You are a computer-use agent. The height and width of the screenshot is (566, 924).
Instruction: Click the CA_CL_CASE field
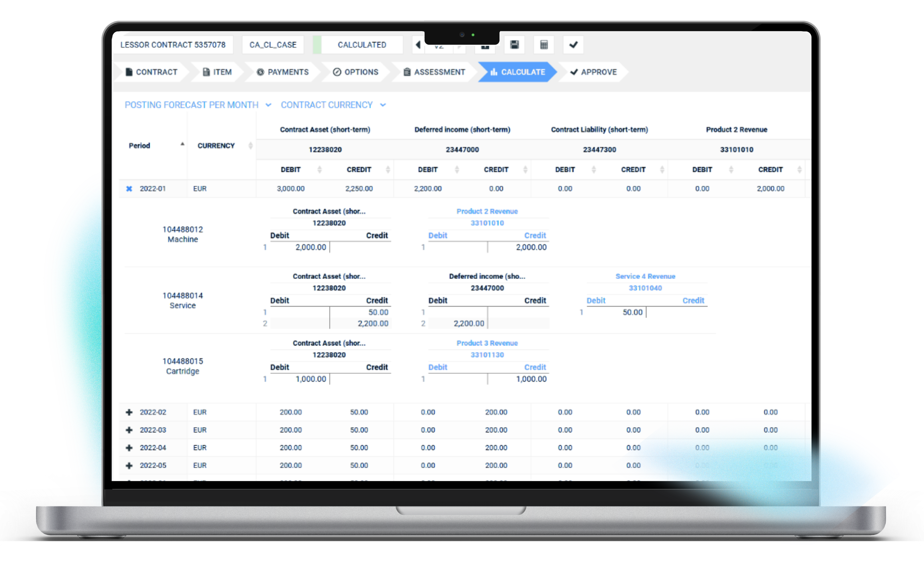click(273, 45)
